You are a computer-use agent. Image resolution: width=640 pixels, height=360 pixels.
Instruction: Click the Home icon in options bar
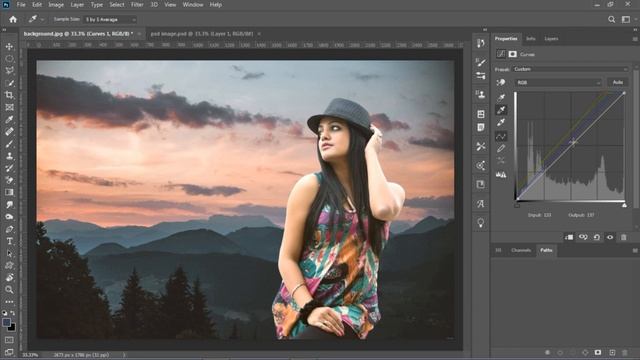point(13,19)
